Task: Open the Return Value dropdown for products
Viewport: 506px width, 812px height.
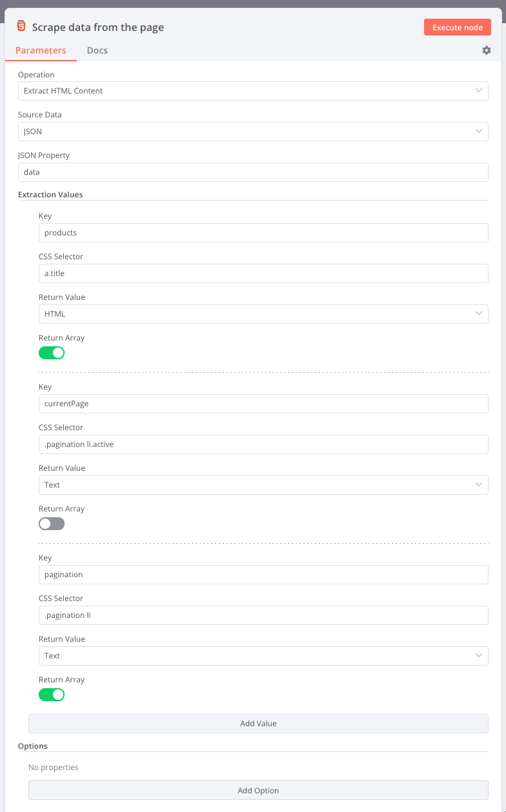Action: (263, 314)
